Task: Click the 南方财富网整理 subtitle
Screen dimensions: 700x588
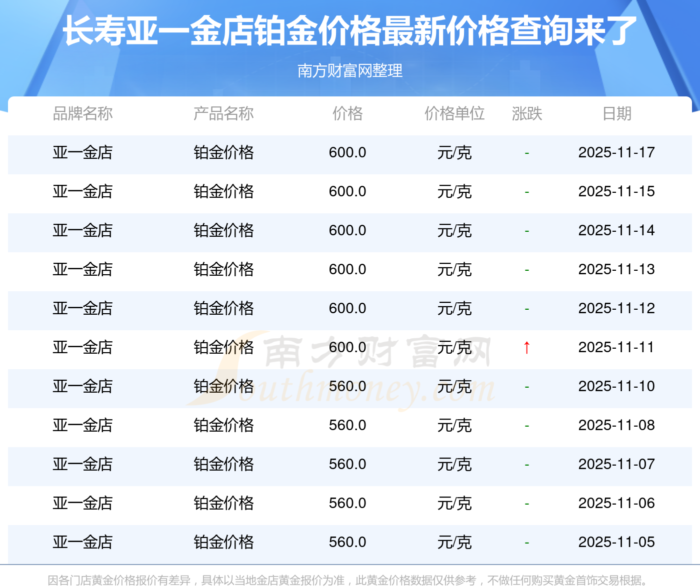Action: tap(349, 70)
